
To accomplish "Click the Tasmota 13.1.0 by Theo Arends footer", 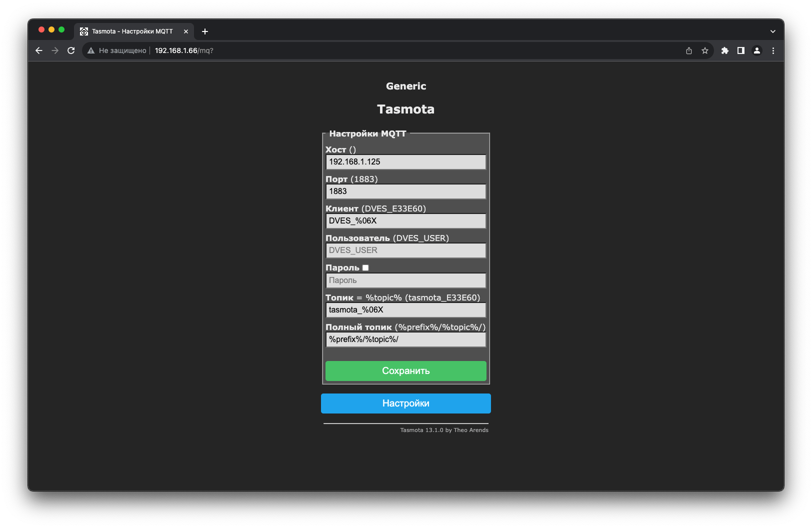I will coord(444,430).
